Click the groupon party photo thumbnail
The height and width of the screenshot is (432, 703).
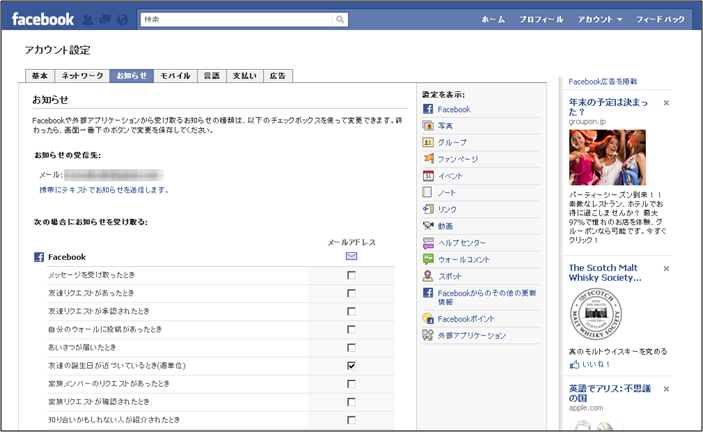click(608, 157)
